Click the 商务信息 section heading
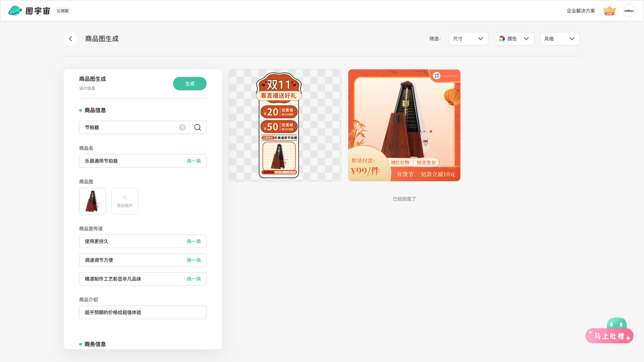The image size is (644, 362). click(95, 344)
